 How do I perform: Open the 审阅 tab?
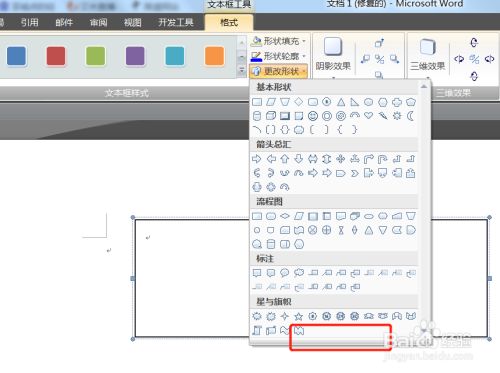tap(98, 22)
